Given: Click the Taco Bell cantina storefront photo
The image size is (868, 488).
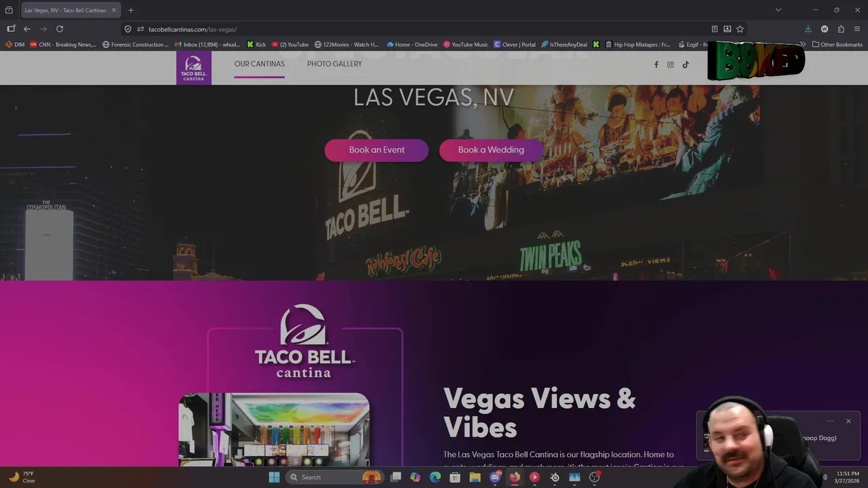Looking at the screenshot, I should coord(274,429).
